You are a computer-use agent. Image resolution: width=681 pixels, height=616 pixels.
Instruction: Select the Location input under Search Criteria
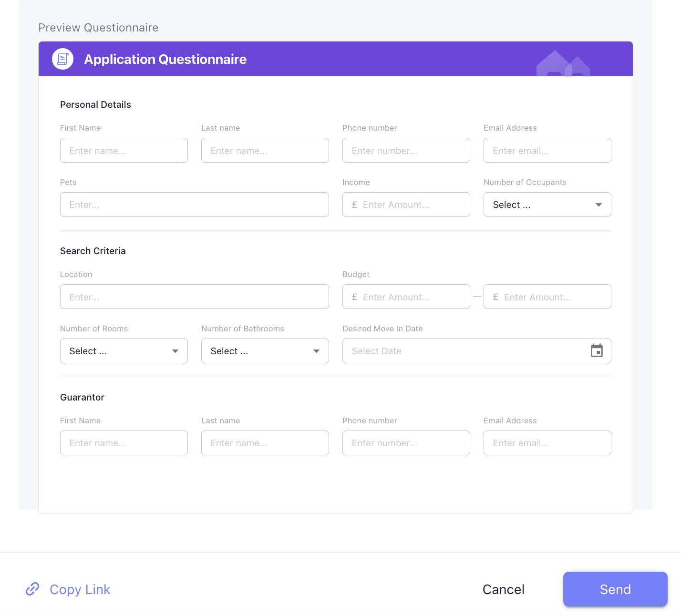coord(194,297)
